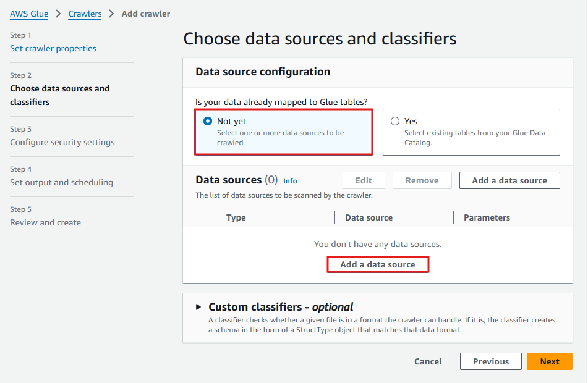Go to the Crawlers breadcrumb link
This screenshot has height=383, width=588.
pyautogui.click(x=85, y=14)
